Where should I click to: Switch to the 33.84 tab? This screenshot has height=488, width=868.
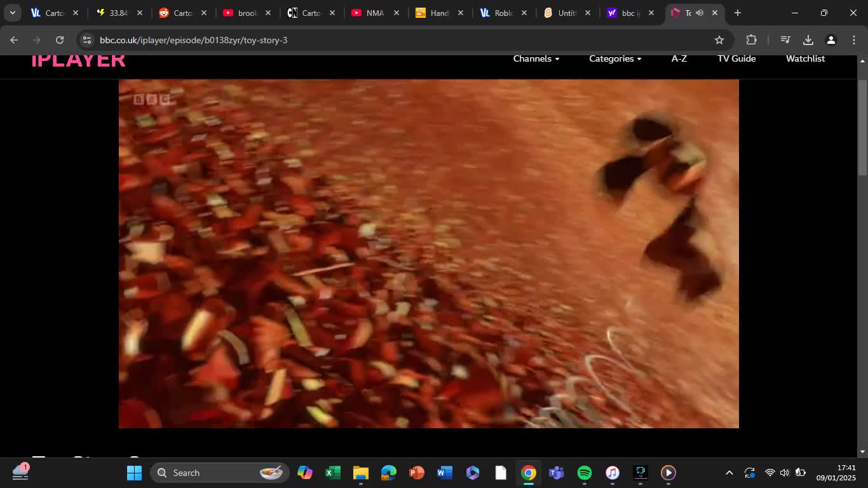pos(118,13)
